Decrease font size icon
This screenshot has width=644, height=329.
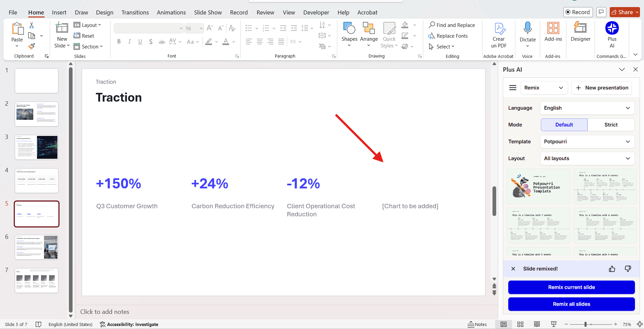coord(221,28)
